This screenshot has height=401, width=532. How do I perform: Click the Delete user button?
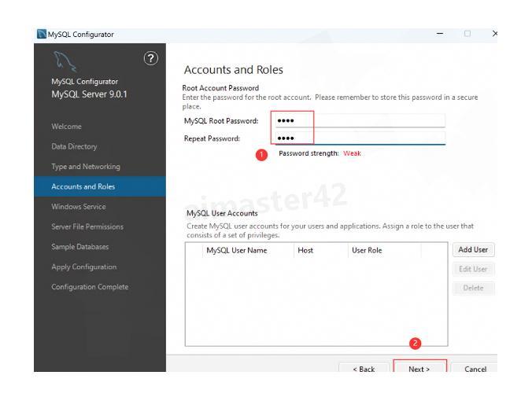473,288
